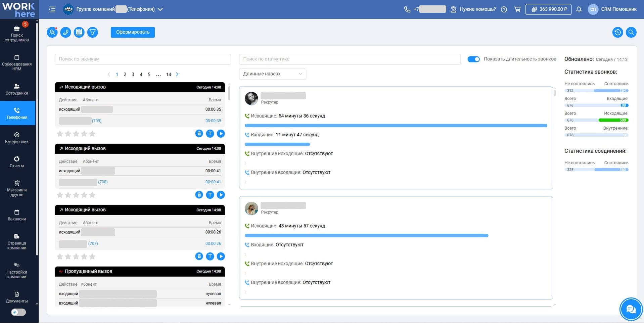Open the filter funnel icon
This screenshot has height=323, width=644.
pos(92,32)
